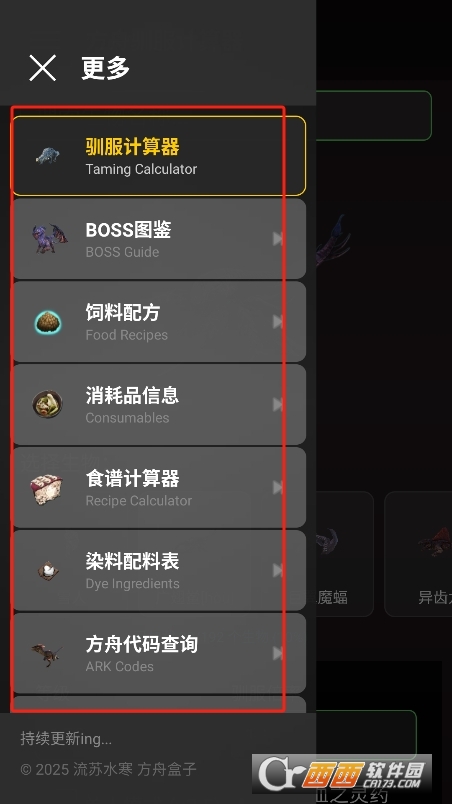452x804 pixels.
Task: Click the Taming Calculator creature icon
Action: 48,155
